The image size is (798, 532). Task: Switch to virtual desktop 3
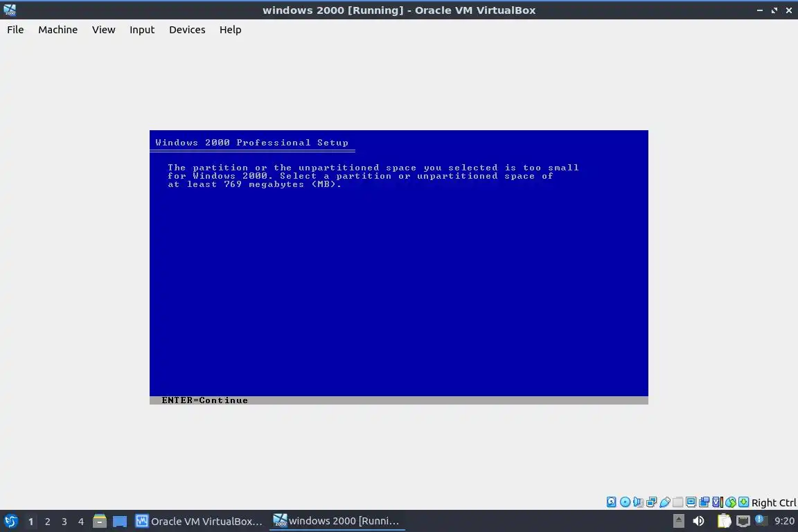[64, 522]
